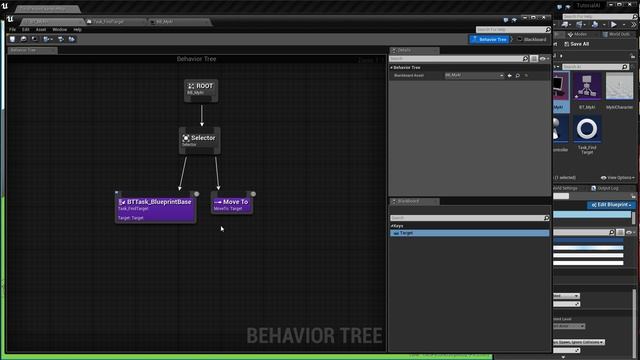Switch to the BB_MyAI editor tab
This screenshot has width=640, height=360.
[180, 22]
